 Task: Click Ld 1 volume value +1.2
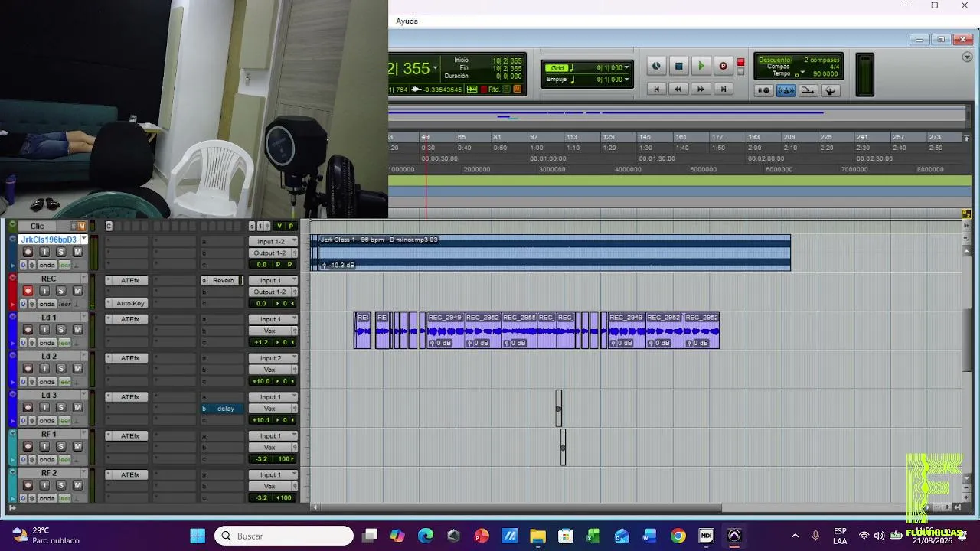[262, 342]
